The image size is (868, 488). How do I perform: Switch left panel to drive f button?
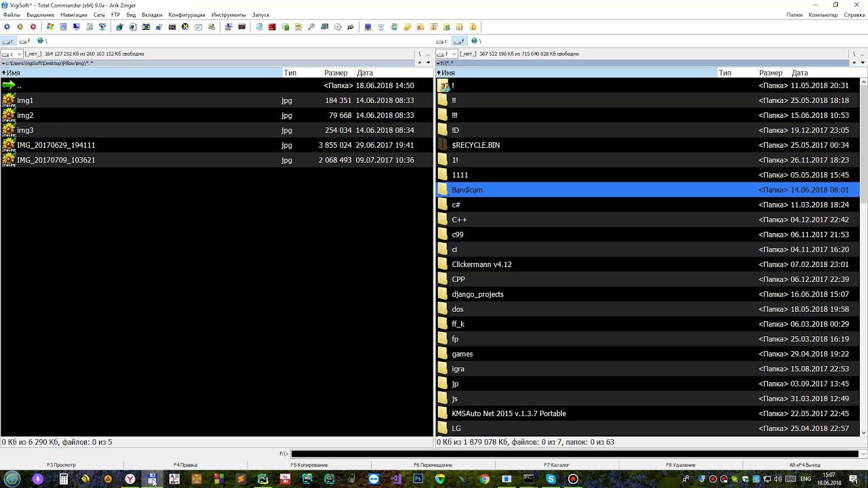pyautogui.click(x=25, y=41)
